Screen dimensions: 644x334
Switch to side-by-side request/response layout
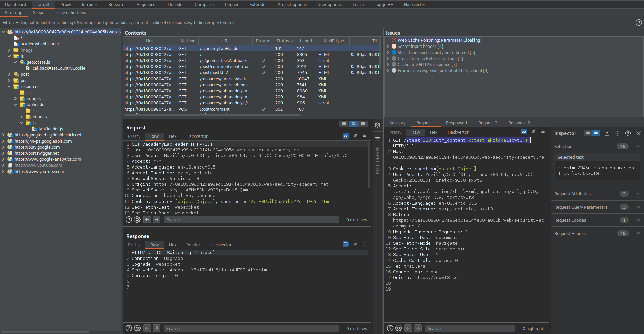tap(344, 124)
